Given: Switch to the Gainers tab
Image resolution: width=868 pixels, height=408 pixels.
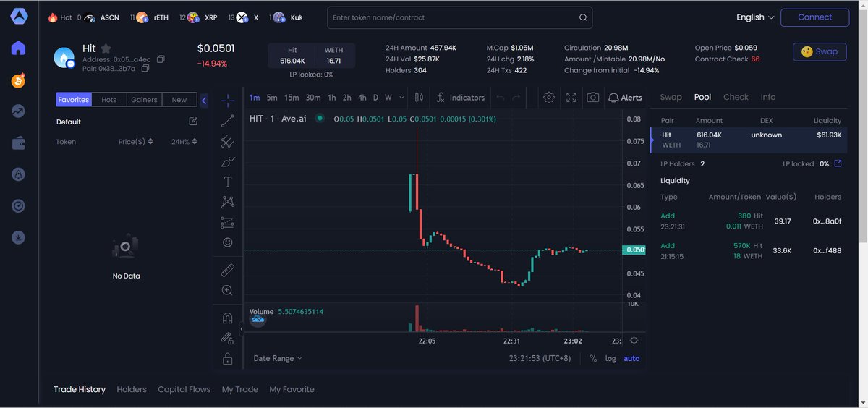Looking at the screenshot, I should click(144, 100).
